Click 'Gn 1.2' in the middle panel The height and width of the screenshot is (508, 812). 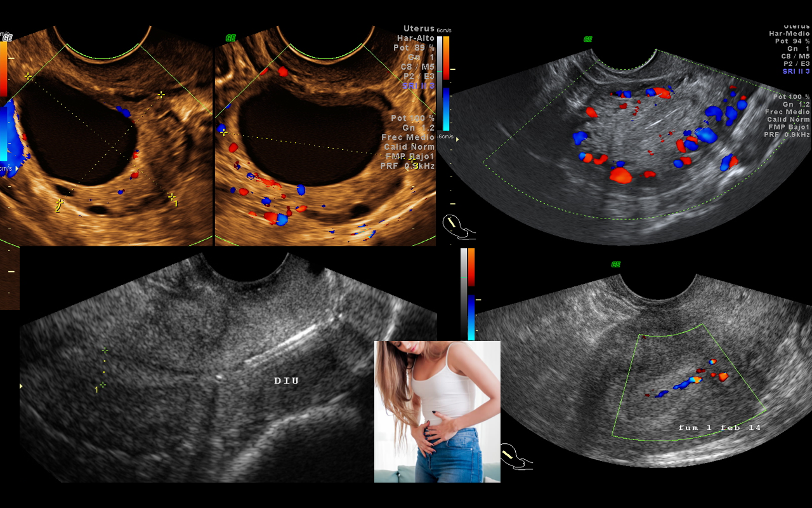tap(419, 128)
